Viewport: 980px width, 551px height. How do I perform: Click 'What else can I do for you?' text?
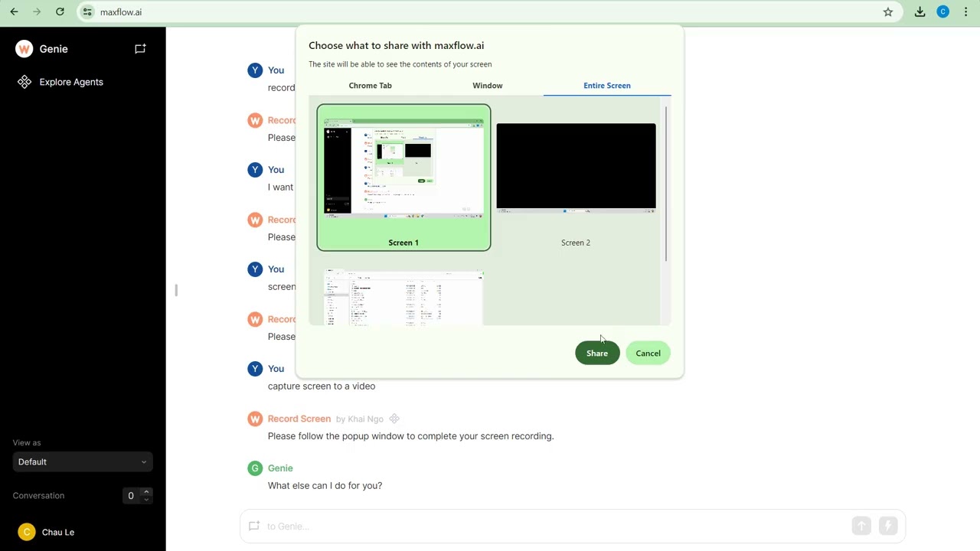(x=325, y=486)
